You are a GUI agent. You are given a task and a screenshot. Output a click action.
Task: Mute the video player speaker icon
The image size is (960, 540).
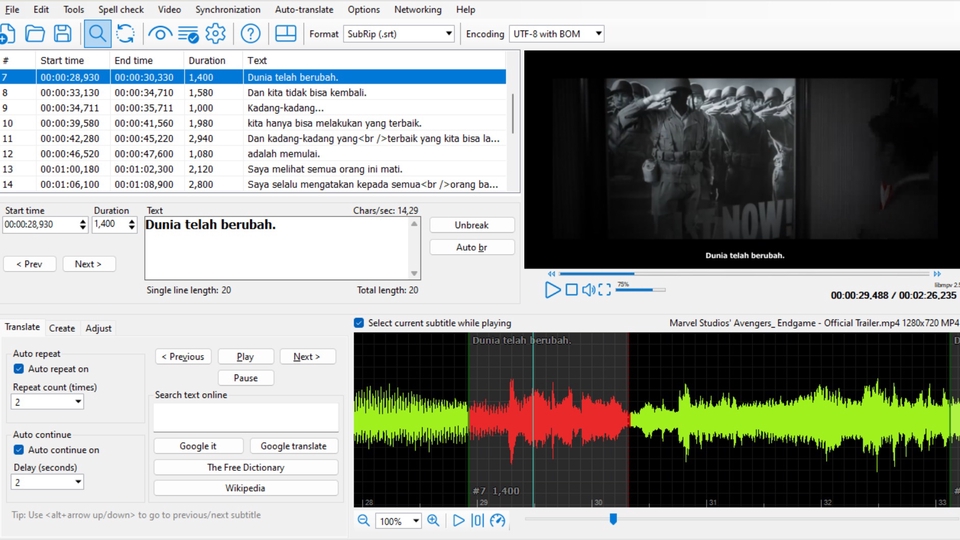(588, 290)
